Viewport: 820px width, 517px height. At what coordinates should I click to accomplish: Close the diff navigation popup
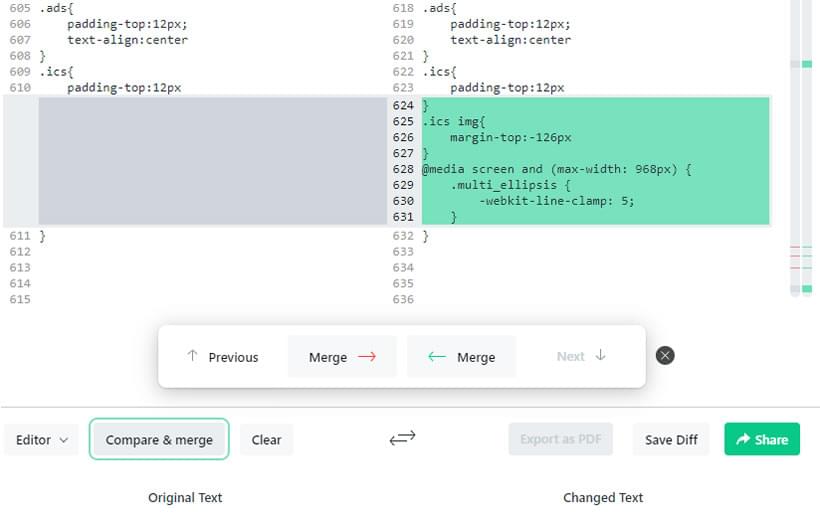[665, 356]
